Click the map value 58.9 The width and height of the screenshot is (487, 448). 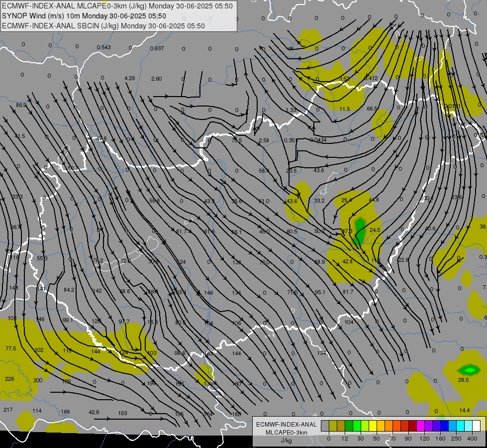pyautogui.click(x=319, y=262)
